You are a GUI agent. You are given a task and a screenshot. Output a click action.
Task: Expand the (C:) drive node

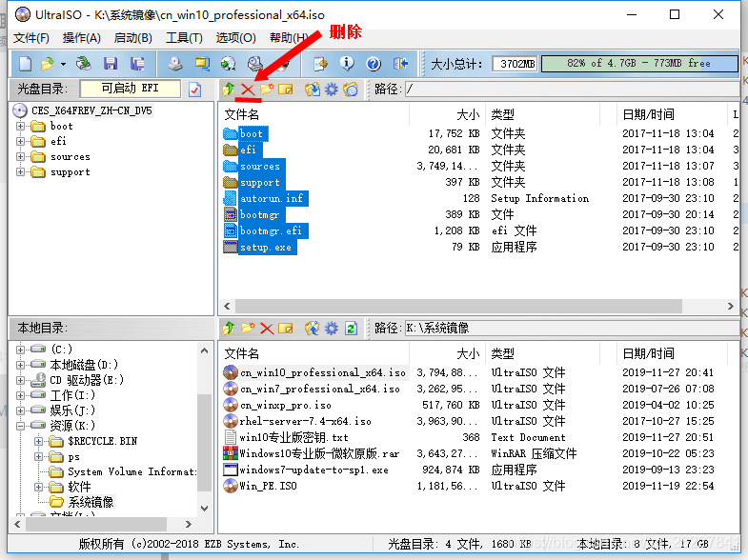(x=21, y=350)
